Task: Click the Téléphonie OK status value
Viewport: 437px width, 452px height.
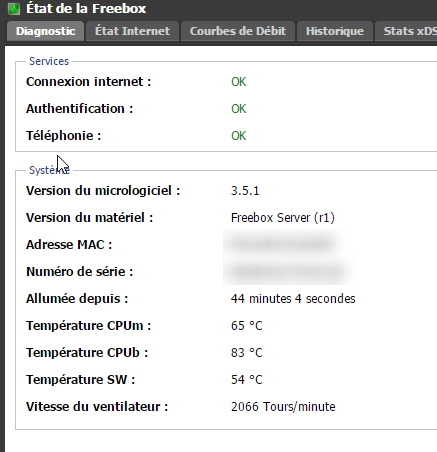Action: pos(239,136)
